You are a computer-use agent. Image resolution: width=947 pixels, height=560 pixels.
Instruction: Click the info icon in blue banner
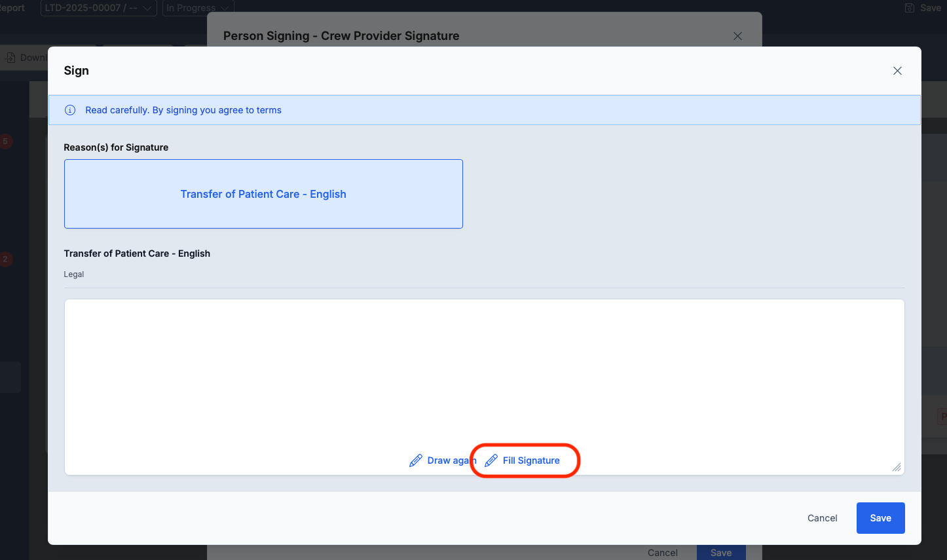pos(70,110)
